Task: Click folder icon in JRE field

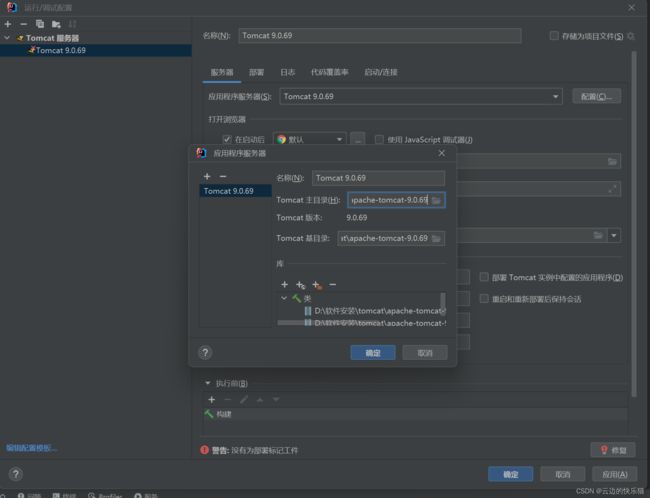Action: [x=598, y=236]
